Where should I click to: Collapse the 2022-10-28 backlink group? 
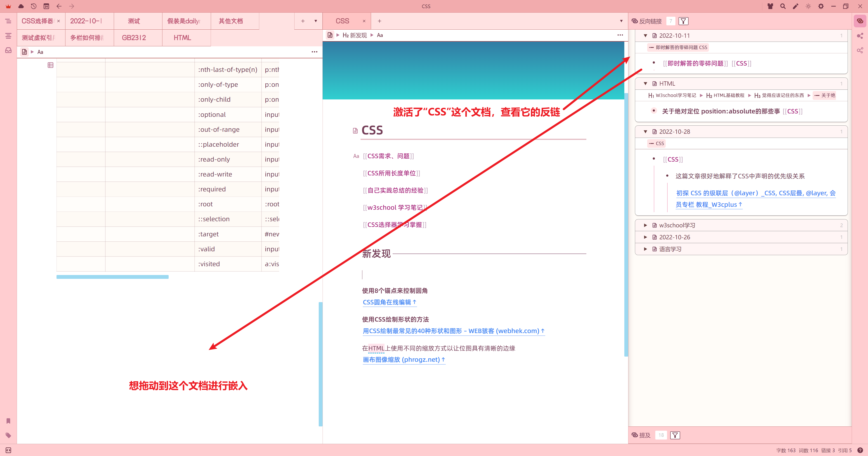coord(645,132)
